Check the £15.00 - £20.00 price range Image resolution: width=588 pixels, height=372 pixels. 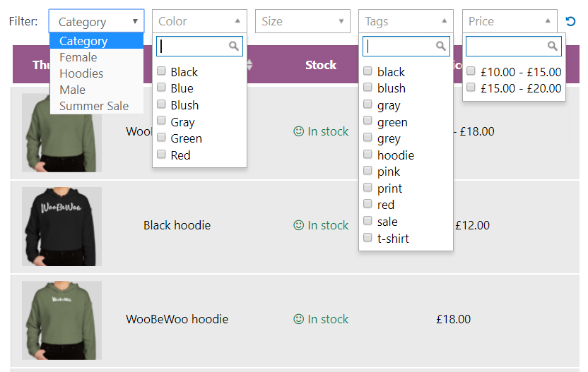[471, 88]
